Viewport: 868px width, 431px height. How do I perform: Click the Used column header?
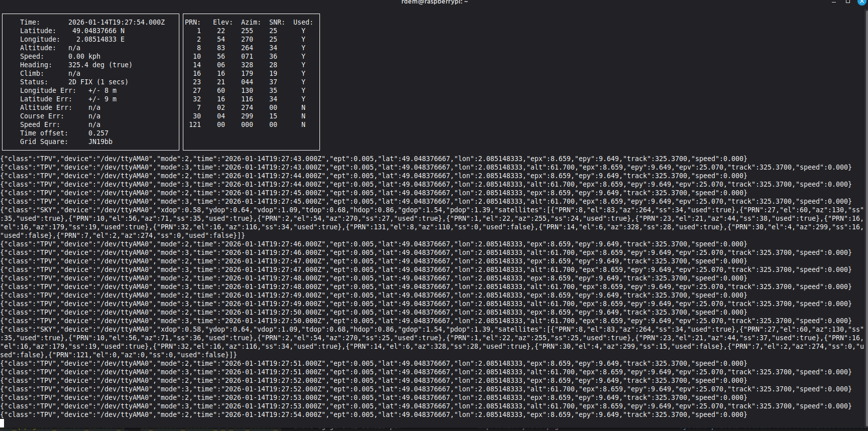point(303,22)
